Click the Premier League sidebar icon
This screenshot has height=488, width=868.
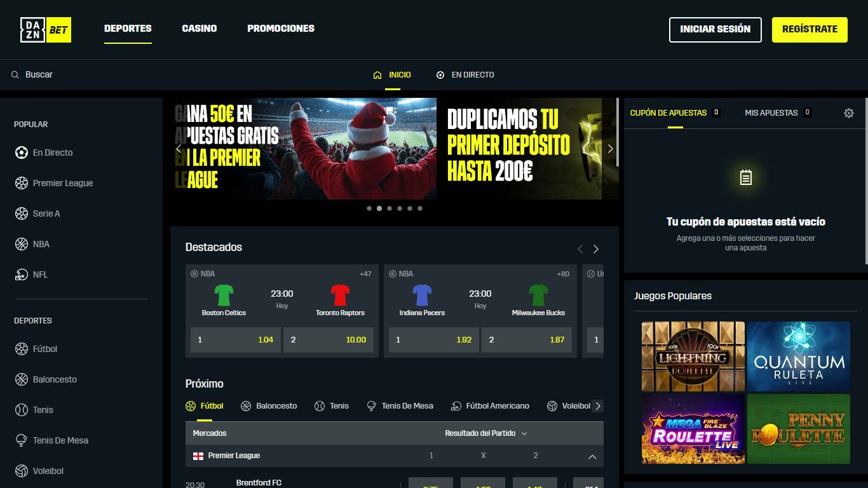click(22, 183)
